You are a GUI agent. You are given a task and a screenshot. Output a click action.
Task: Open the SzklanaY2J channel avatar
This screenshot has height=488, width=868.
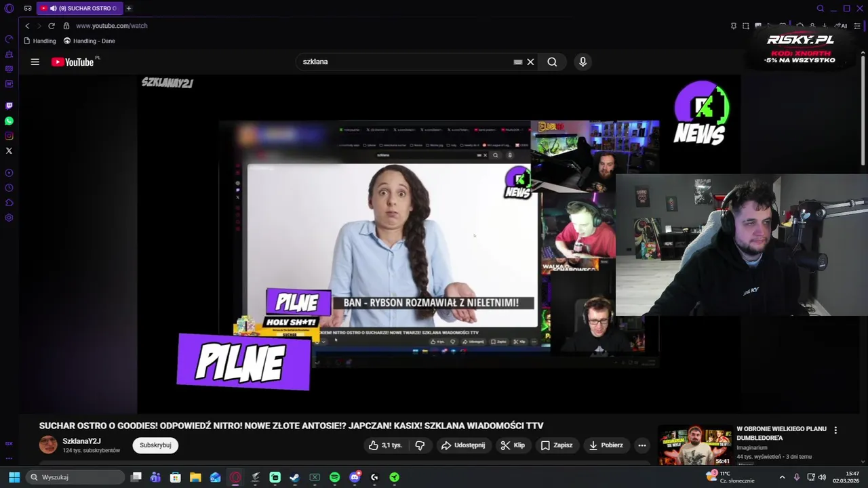point(48,445)
